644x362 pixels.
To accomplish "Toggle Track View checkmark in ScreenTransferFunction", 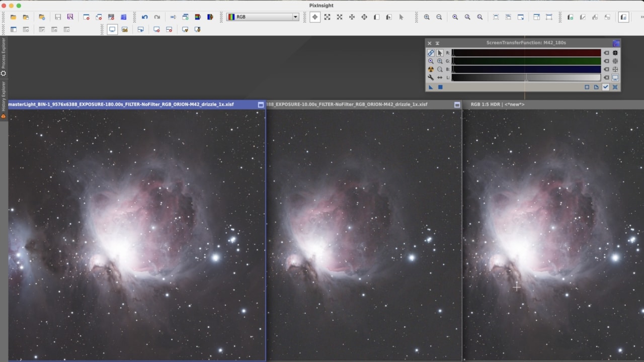I will [x=606, y=87].
